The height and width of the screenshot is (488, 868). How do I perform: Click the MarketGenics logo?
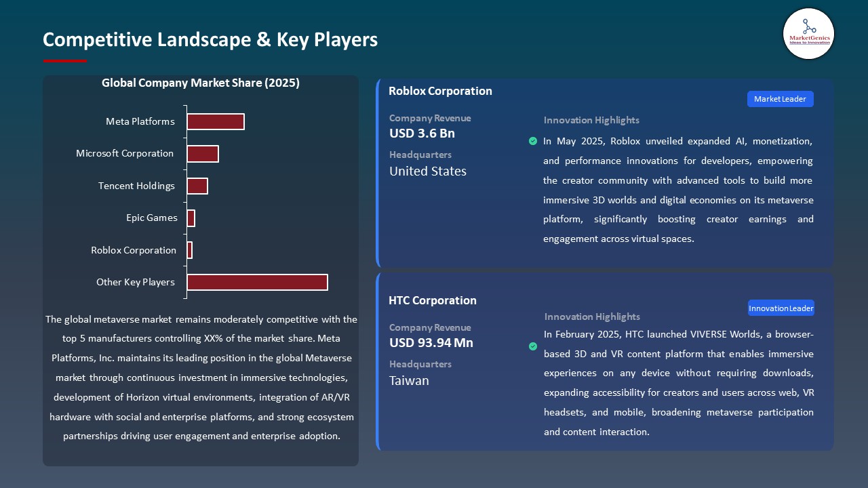pyautogui.click(x=808, y=34)
